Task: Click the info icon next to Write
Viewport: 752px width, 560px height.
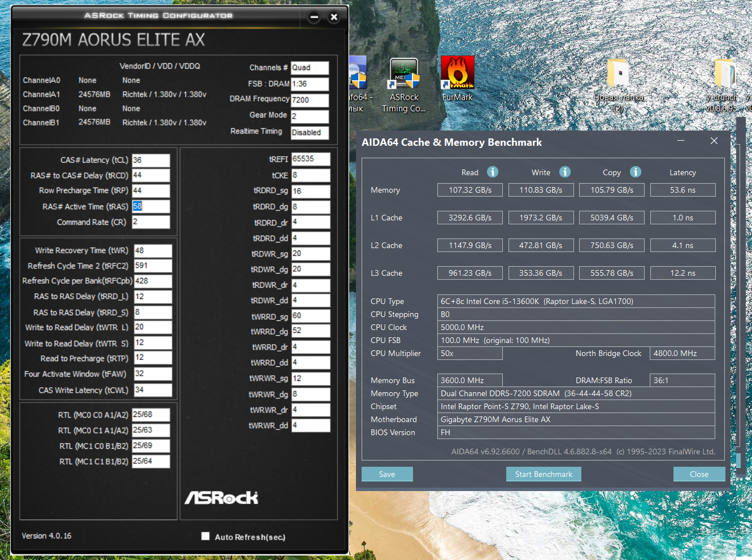Action: [x=565, y=172]
